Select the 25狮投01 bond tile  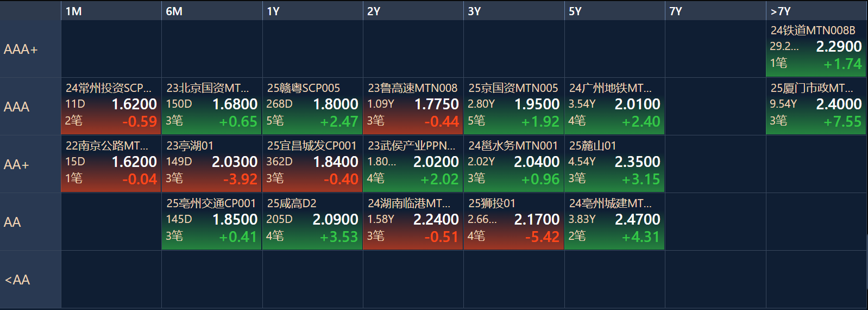pos(514,221)
